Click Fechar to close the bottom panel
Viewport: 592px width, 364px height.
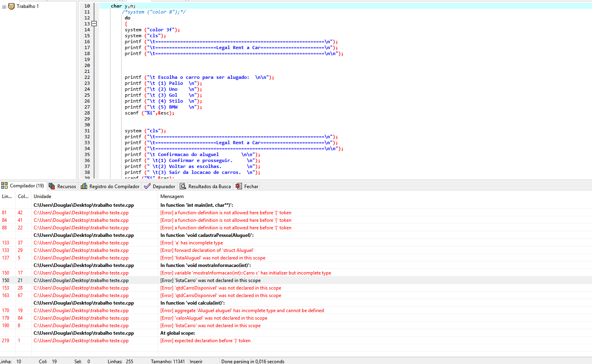[247, 186]
